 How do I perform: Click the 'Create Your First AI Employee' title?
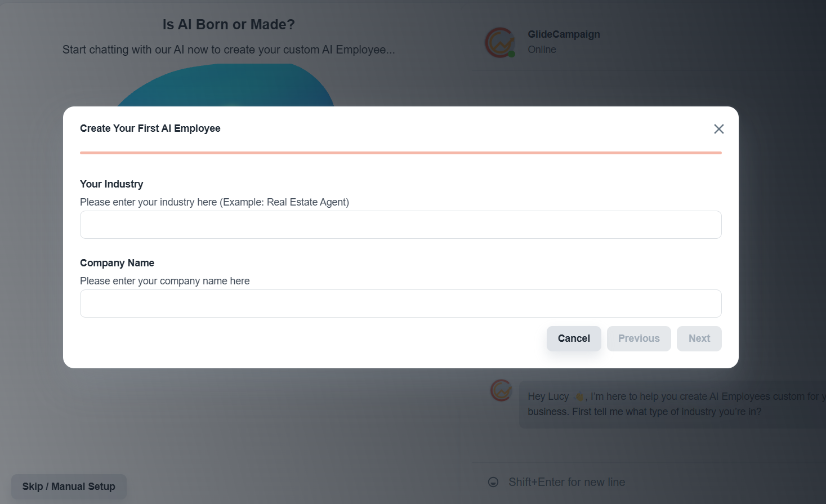(150, 128)
